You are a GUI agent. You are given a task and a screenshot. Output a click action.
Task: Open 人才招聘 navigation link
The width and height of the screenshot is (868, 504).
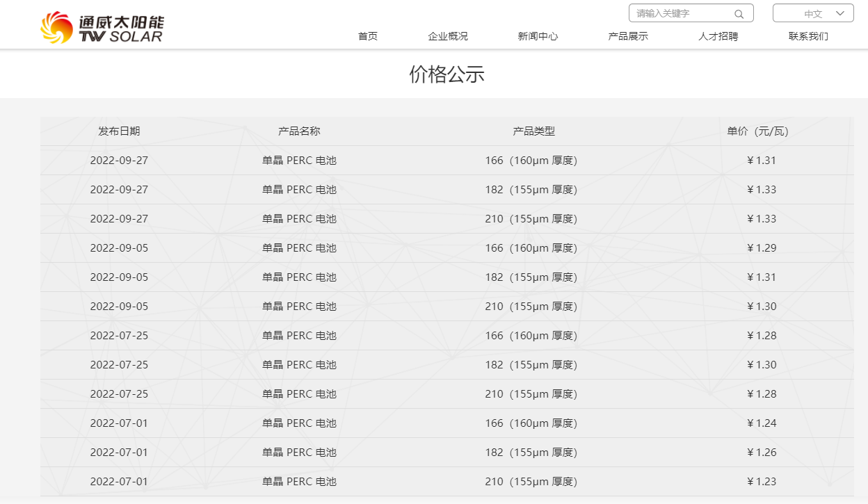coord(718,36)
